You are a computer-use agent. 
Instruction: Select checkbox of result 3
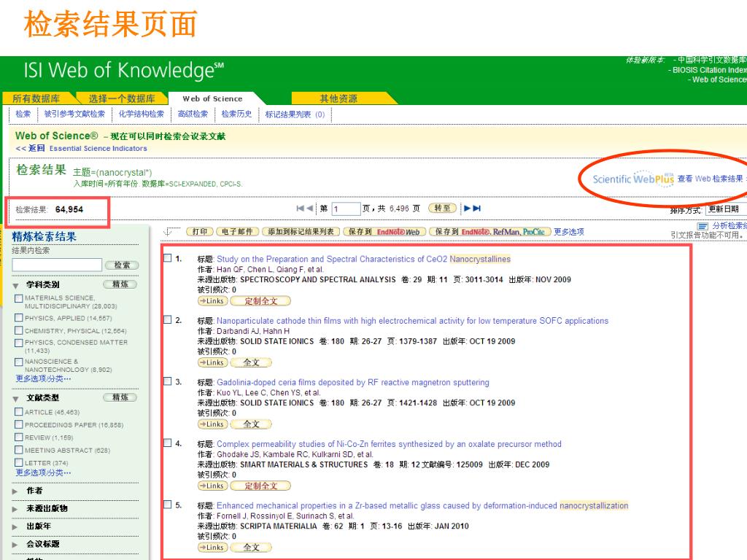click(x=168, y=381)
